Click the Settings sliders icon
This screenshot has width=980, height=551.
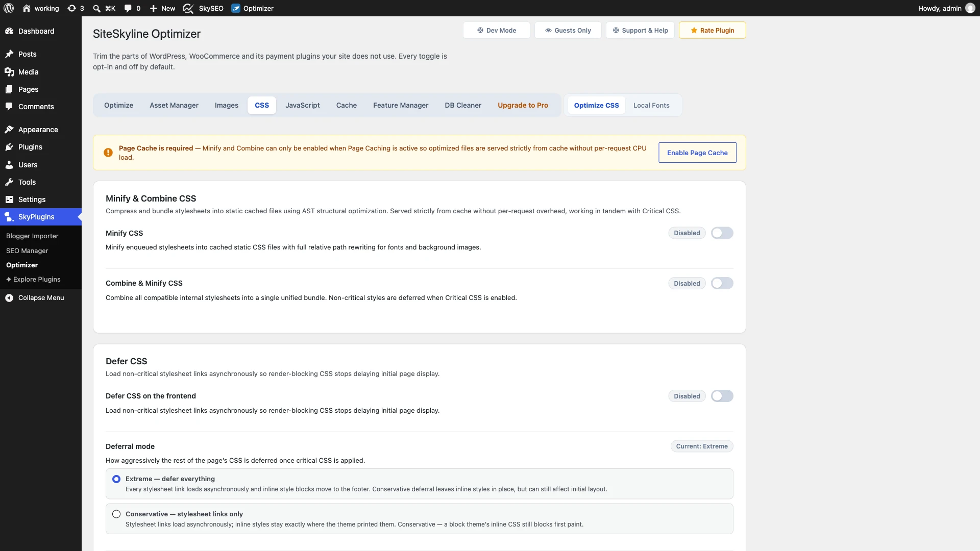click(9, 199)
